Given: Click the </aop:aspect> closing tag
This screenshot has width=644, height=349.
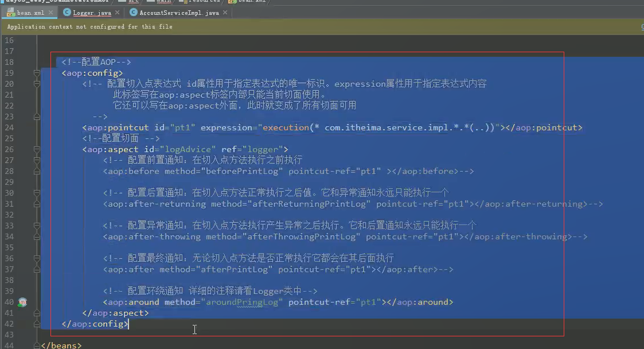Looking at the screenshot, I should click(115, 313).
